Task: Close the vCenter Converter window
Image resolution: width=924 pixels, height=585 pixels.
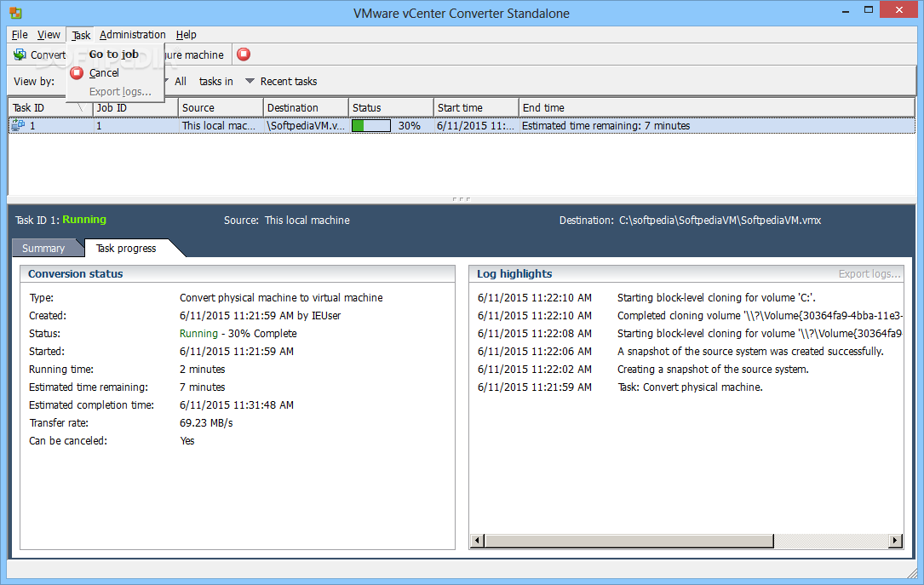Action: point(899,10)
